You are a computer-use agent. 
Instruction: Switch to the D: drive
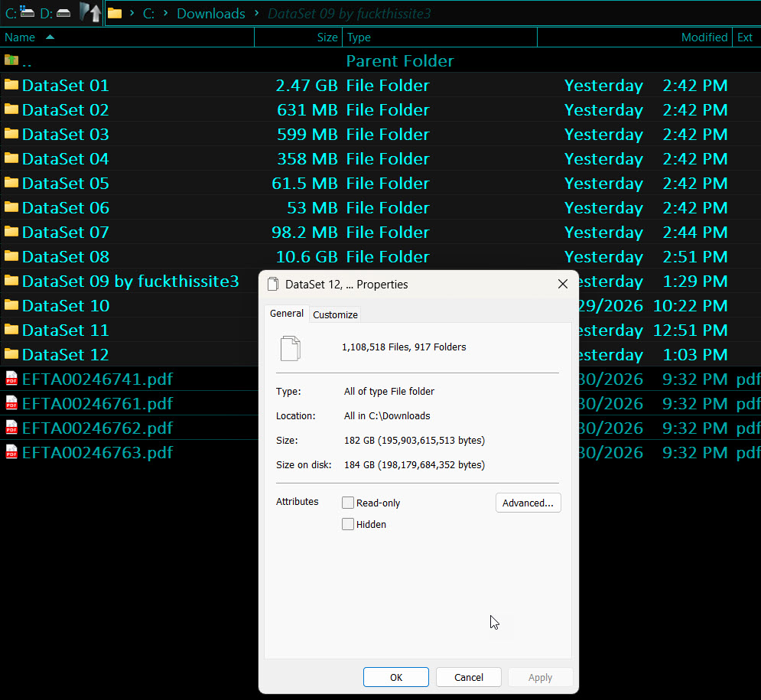[55, 13]
